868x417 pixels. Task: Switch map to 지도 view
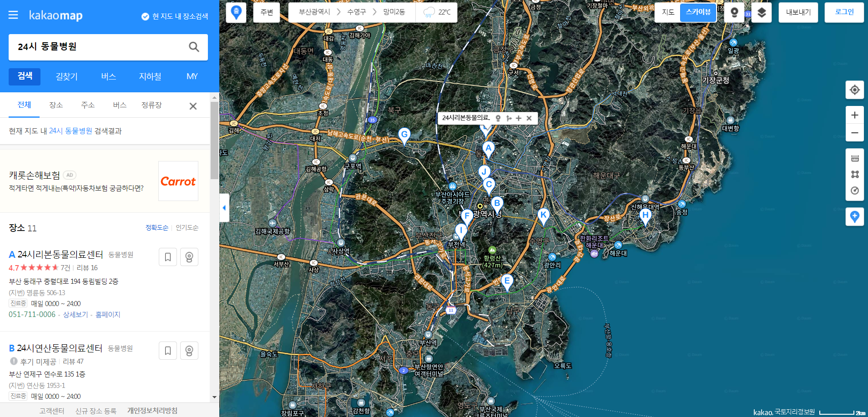tap(667, 12)
